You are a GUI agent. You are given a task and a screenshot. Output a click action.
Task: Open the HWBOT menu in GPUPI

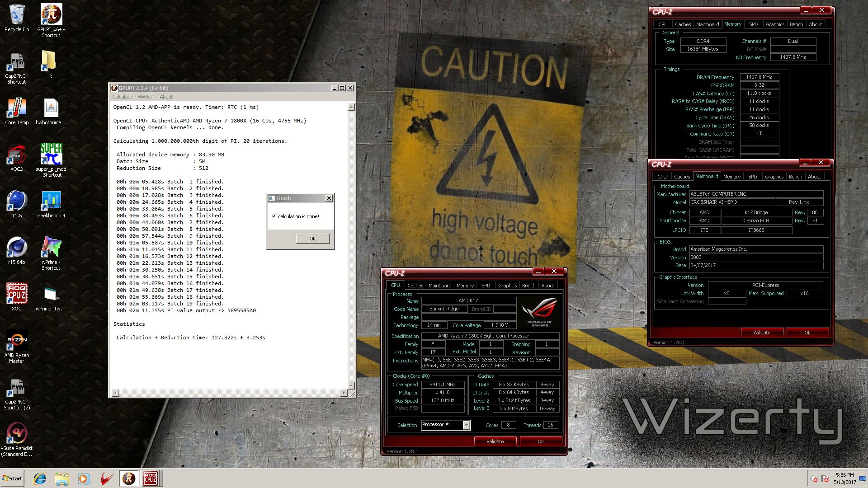coord(146,97)
